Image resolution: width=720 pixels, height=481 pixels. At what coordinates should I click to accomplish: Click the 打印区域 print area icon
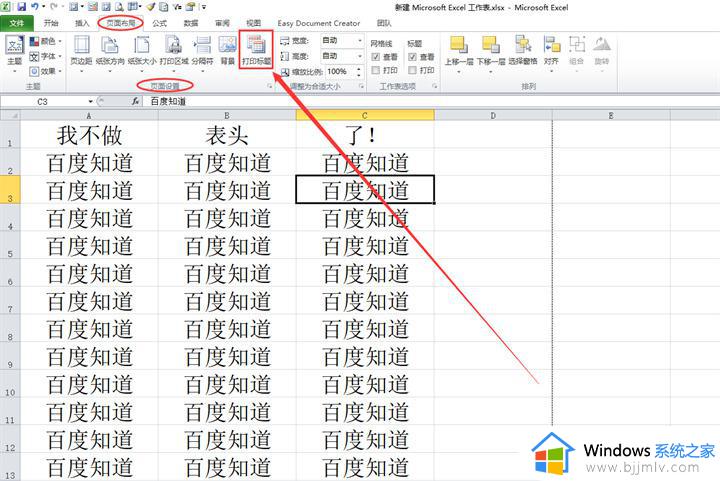coord(174,45)
